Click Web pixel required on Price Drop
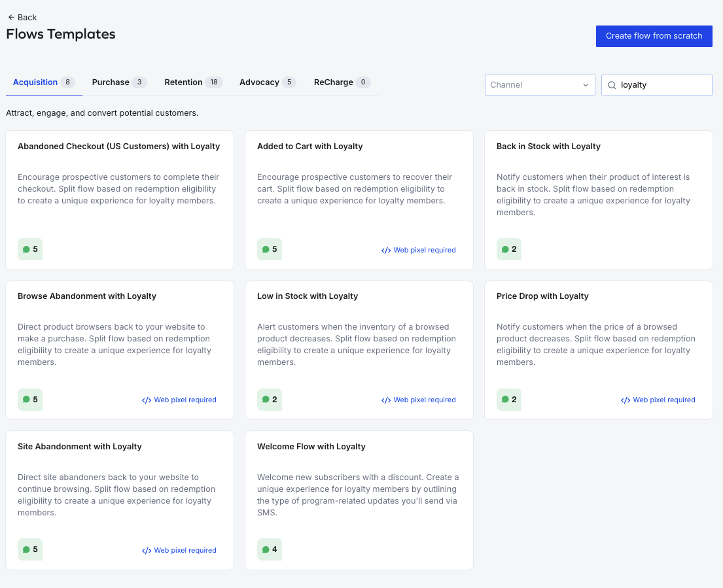 [658, 400]
